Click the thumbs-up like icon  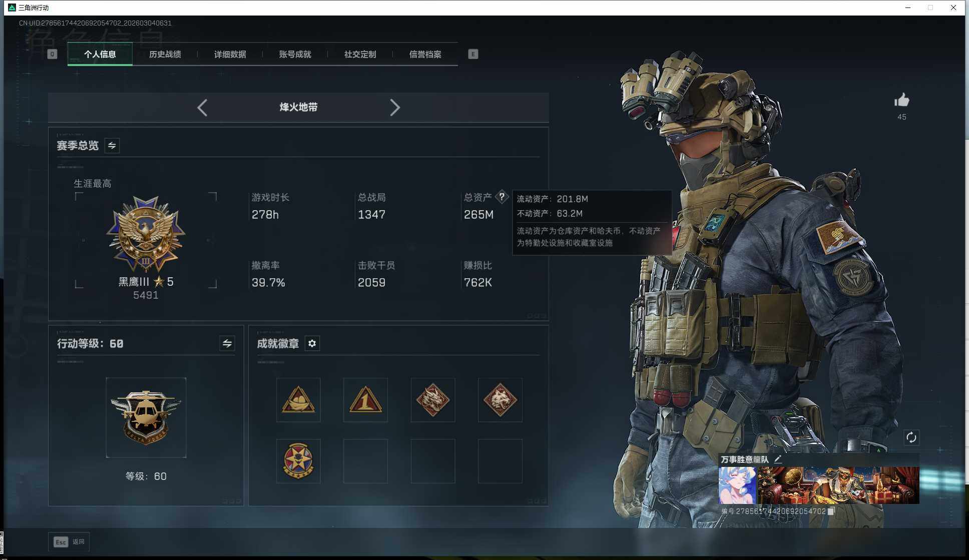(x=901, y=101)
